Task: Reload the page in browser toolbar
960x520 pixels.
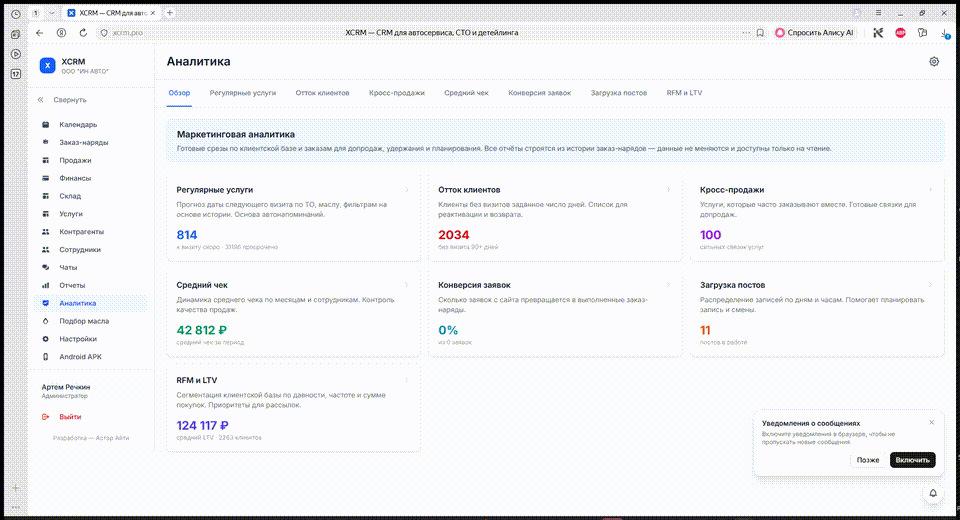Action: 83,33
